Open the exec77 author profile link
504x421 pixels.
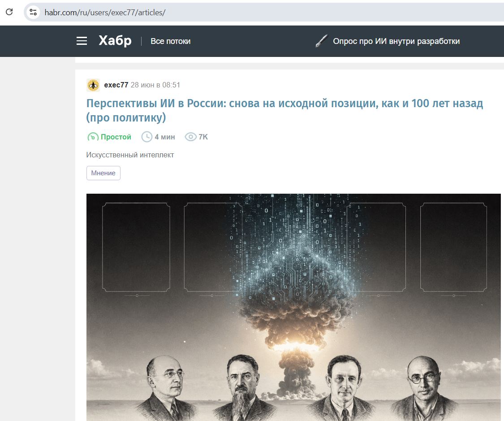[116, 85]
